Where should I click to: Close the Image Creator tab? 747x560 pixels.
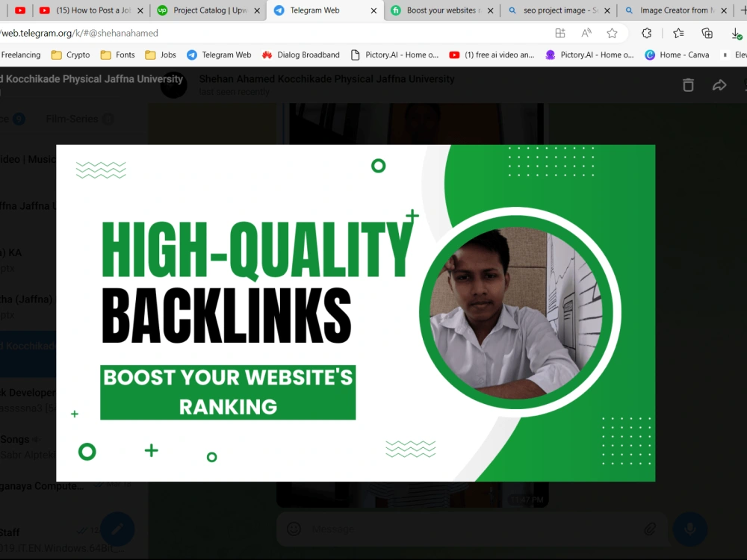tap(724, 10)
